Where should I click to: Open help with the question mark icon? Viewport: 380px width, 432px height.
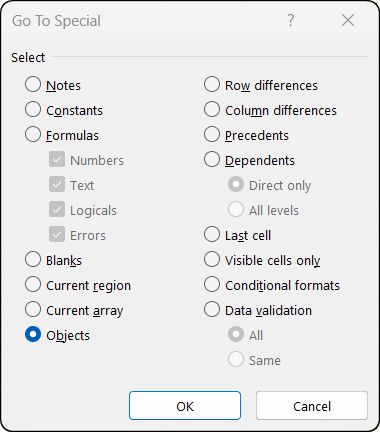tap(291, 20)
